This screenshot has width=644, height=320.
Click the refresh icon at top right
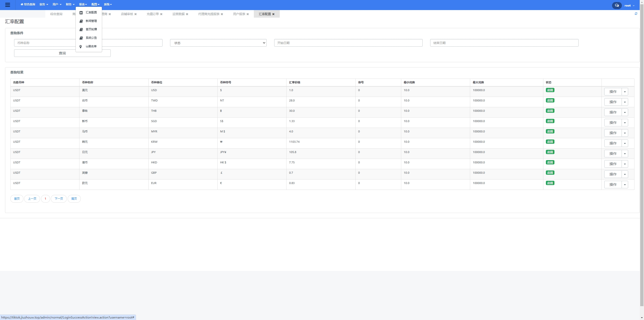pyautogui.click(x=636, y=14)
